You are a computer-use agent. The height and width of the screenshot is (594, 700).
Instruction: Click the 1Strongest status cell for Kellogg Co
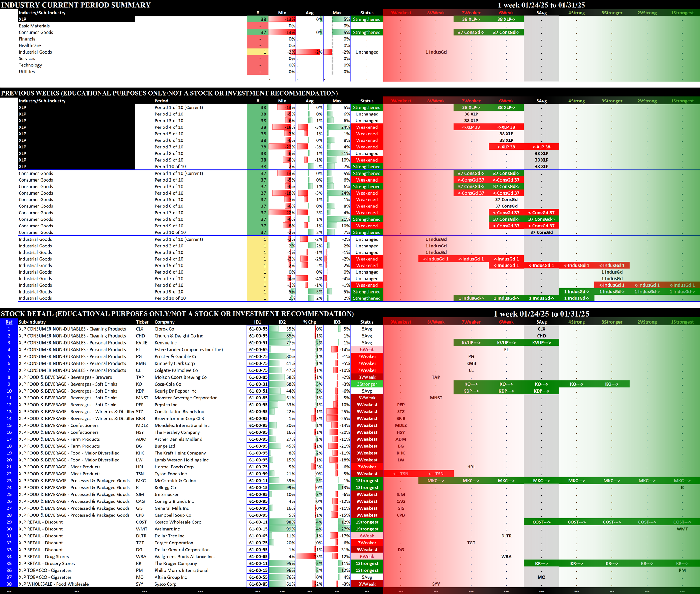(366, 487)
